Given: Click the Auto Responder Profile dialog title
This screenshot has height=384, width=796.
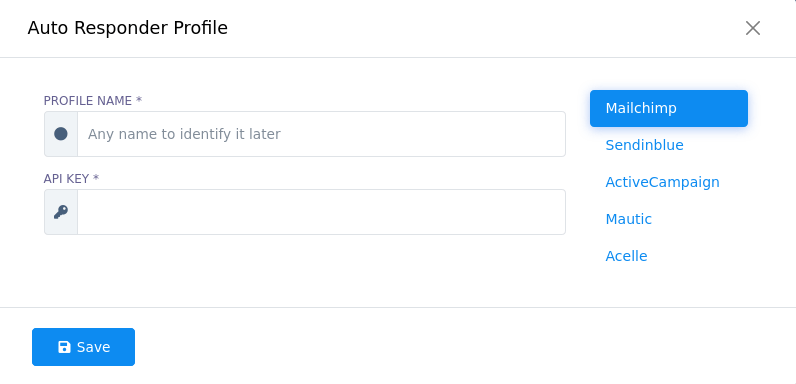Looking at the screenshot, I should [127, 28].
